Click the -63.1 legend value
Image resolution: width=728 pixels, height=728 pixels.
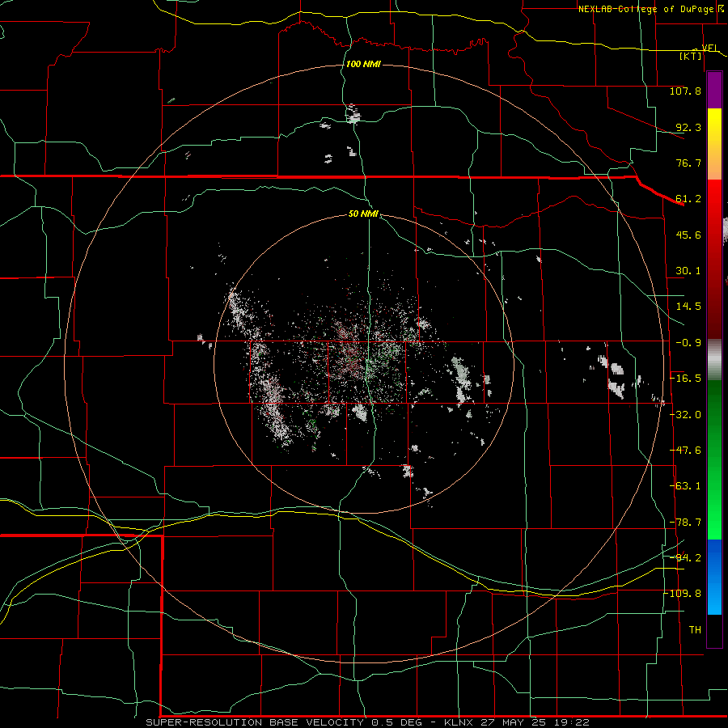[685, 486]
